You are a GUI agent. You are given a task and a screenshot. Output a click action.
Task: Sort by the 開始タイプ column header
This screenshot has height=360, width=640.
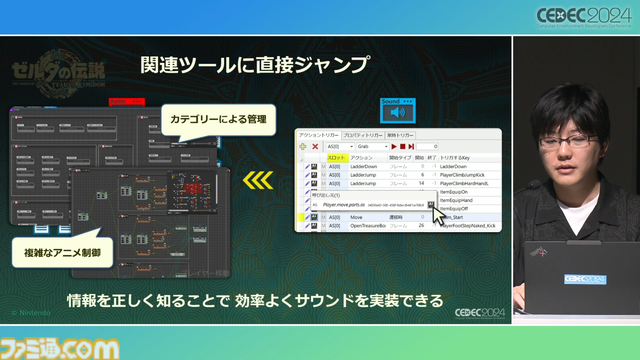(x=400, y=158)
